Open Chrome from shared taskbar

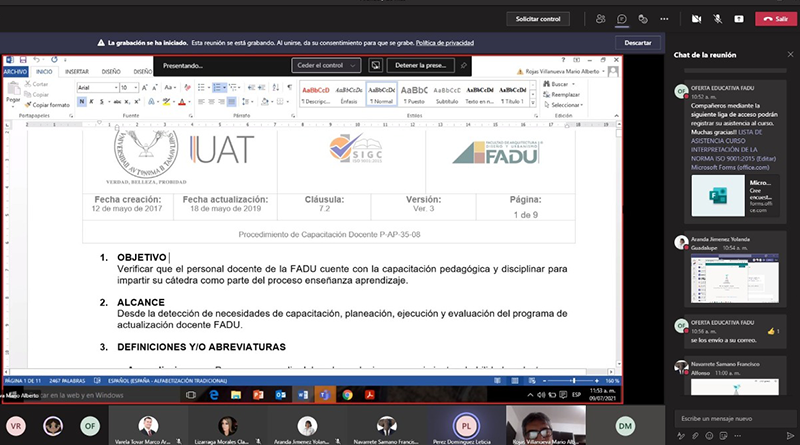coord(347,394)
